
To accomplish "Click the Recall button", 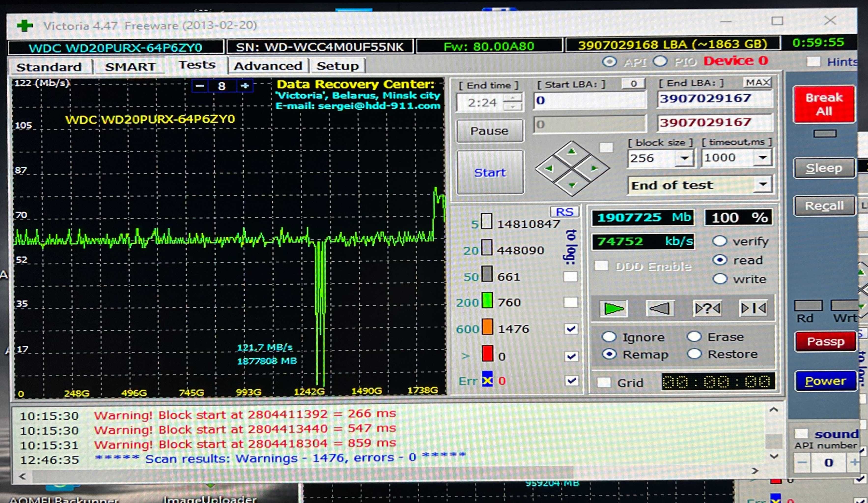I will coord(825,206).
